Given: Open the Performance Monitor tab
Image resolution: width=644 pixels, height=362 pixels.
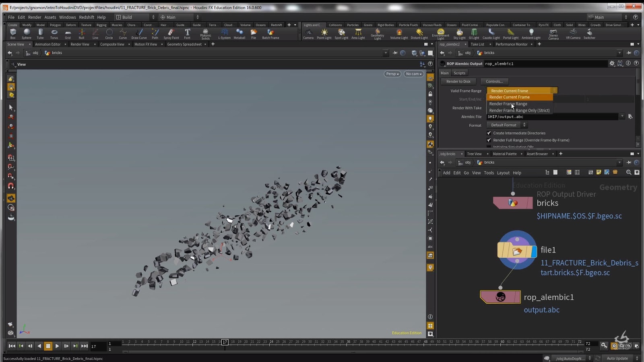Looking at the screenshot, I should tap(512, 44).
